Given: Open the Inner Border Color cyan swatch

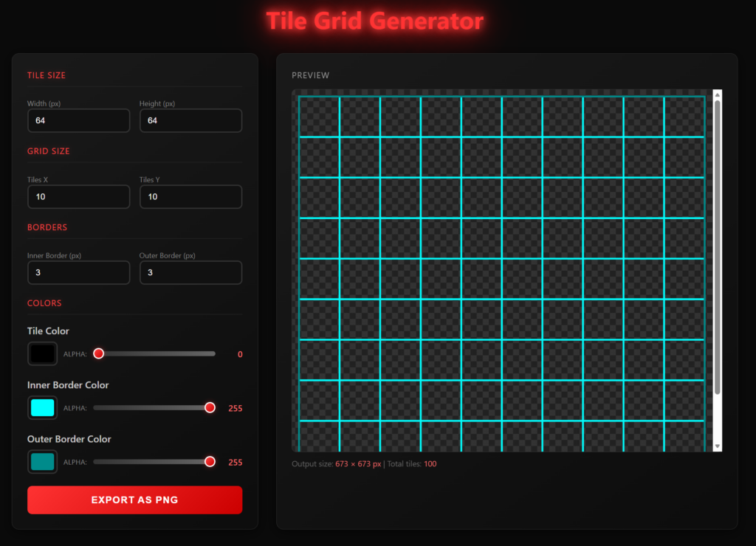Looking at the screenshot, I should (42, 407).
